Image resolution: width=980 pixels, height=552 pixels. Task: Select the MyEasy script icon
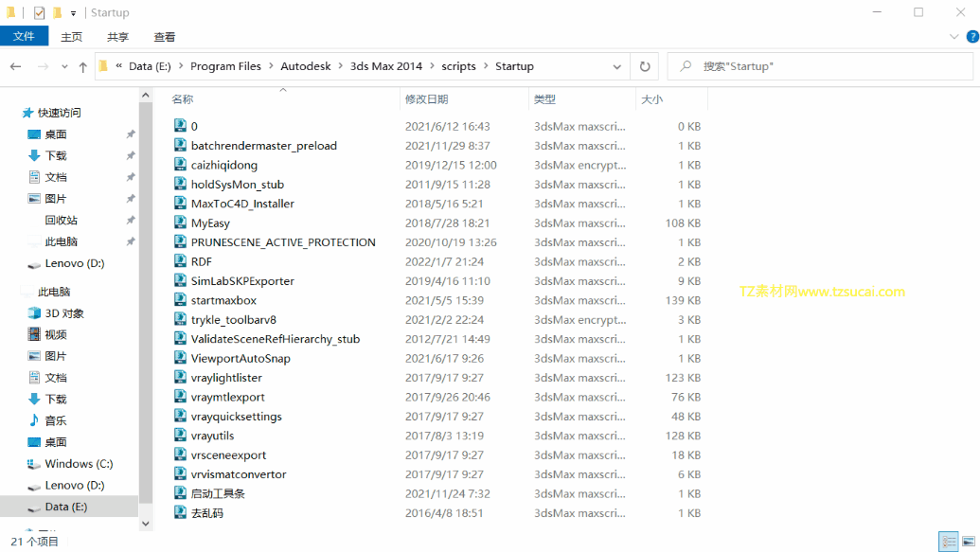point(180,223)
